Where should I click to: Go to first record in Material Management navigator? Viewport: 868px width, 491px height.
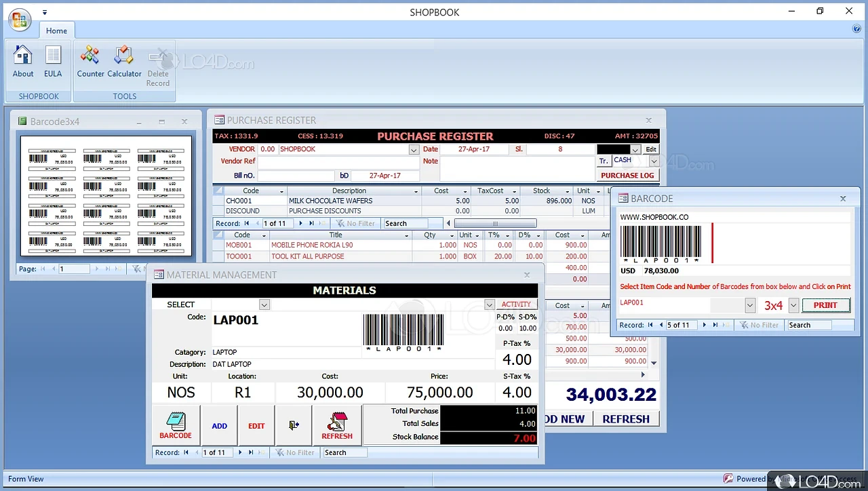[x=186, y=452]
